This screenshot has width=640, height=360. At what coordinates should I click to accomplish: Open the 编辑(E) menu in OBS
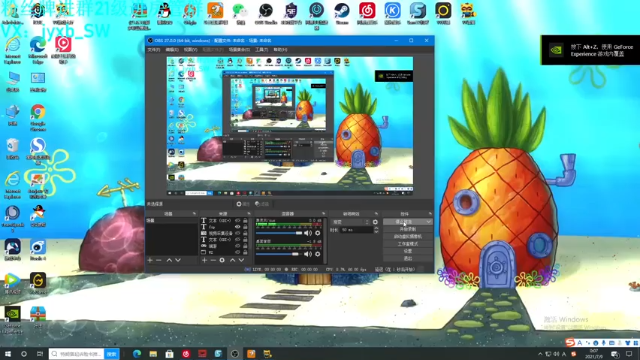point(172,50)
